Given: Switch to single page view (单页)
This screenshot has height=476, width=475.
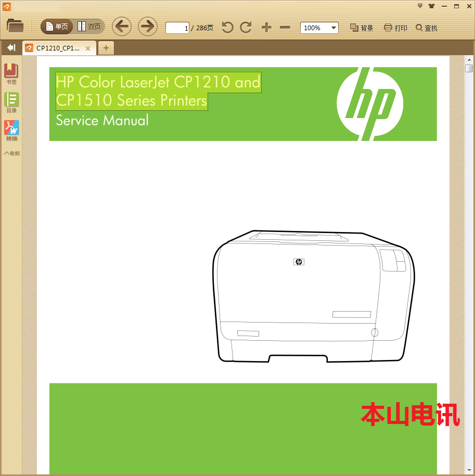Looking at the screenshot, I should [57, 27].
